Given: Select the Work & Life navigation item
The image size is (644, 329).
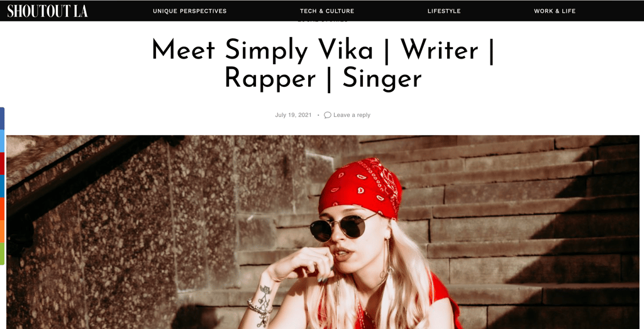Looking at the screenshot, I should pos(555,11).
